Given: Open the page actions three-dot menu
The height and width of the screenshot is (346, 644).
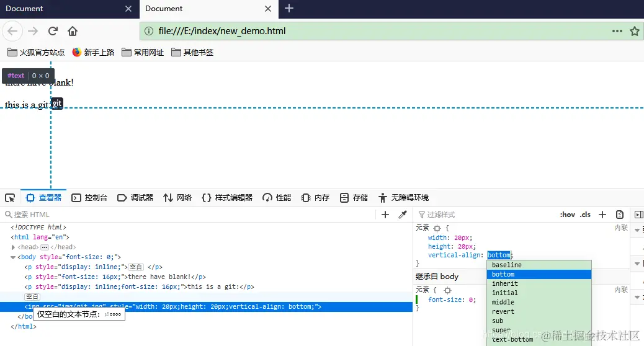Looking at the screenshot, I should pos(617,31).
